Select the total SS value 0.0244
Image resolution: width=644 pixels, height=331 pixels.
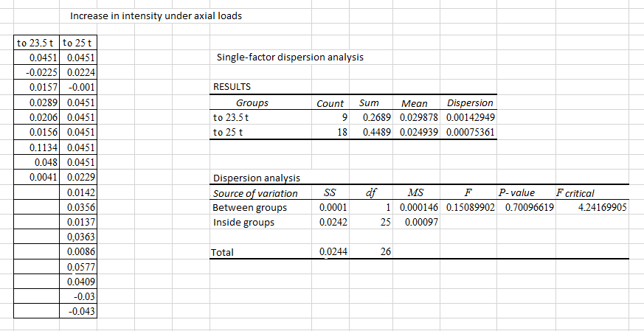click(x=333, y=251)
